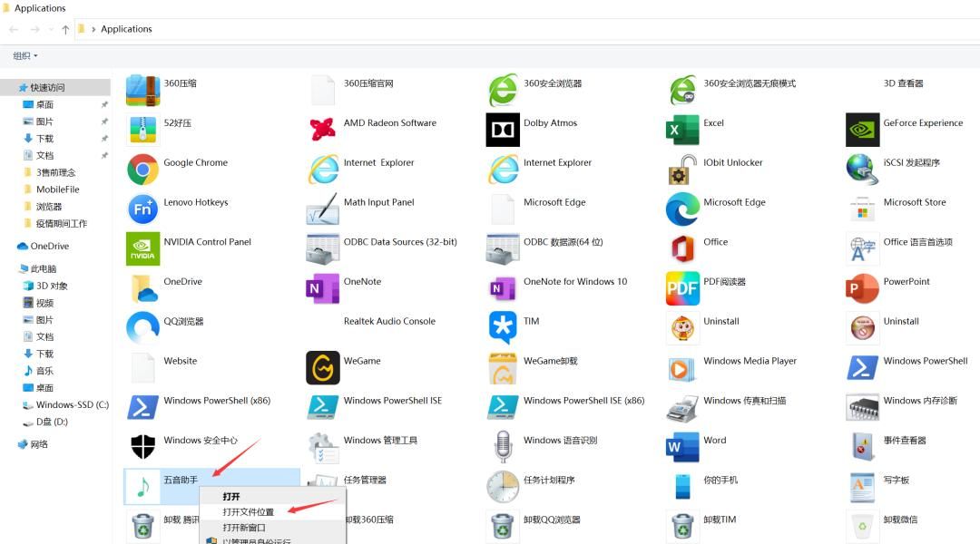The image size is (980, 544).
Task: Open NVIDIA Control Panel icon
Action: (142, 248)
